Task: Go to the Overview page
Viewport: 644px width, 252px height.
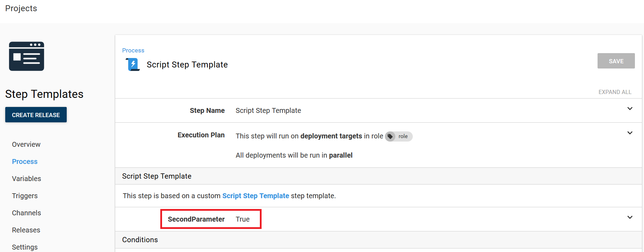Action: tap(26, 144)
